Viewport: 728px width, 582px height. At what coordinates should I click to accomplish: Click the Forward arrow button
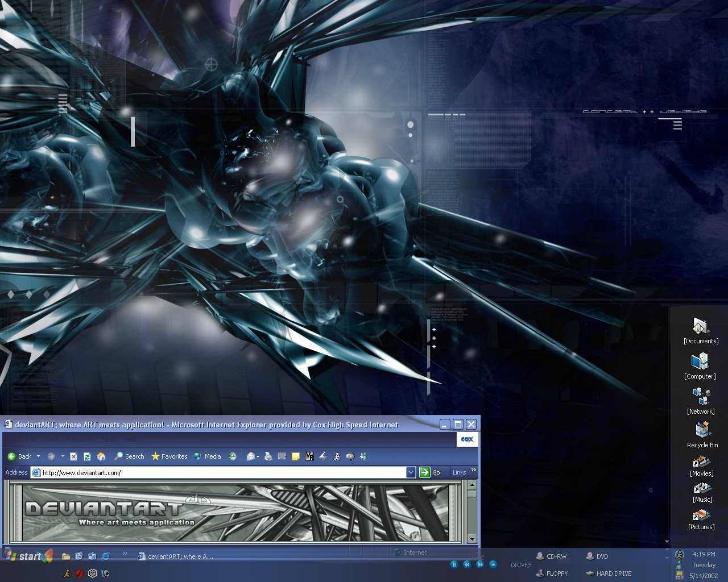click(x=51, y=456)
